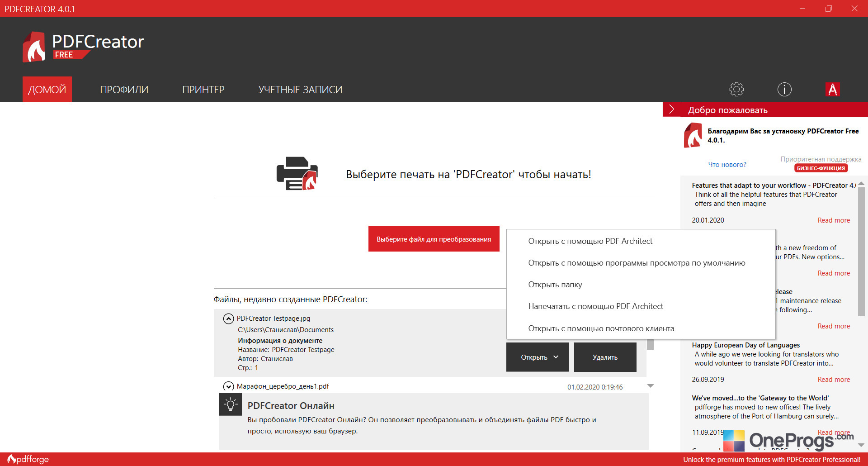The image size is (868, 466).
Task: Close the PDFCreator window
Action: pos(854,9)
